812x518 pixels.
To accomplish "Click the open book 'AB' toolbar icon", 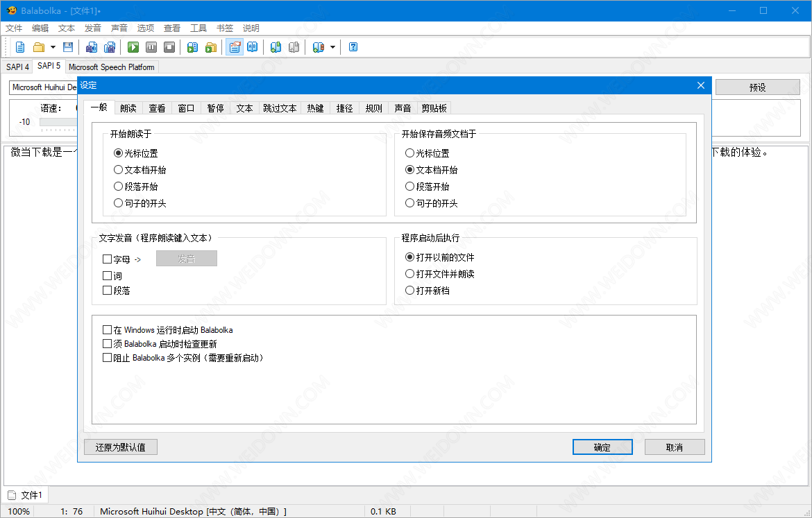I will tap(252, 48).
